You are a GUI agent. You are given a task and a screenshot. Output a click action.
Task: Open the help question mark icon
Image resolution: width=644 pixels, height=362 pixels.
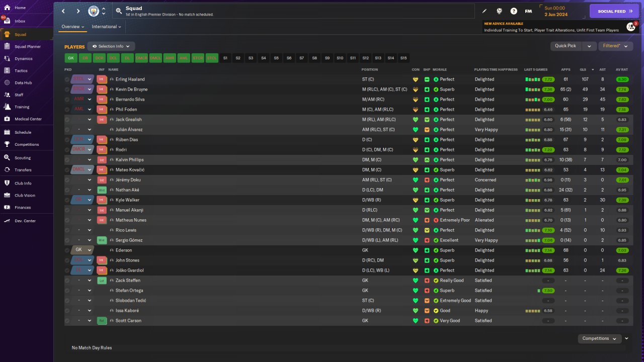coord(514,11)
